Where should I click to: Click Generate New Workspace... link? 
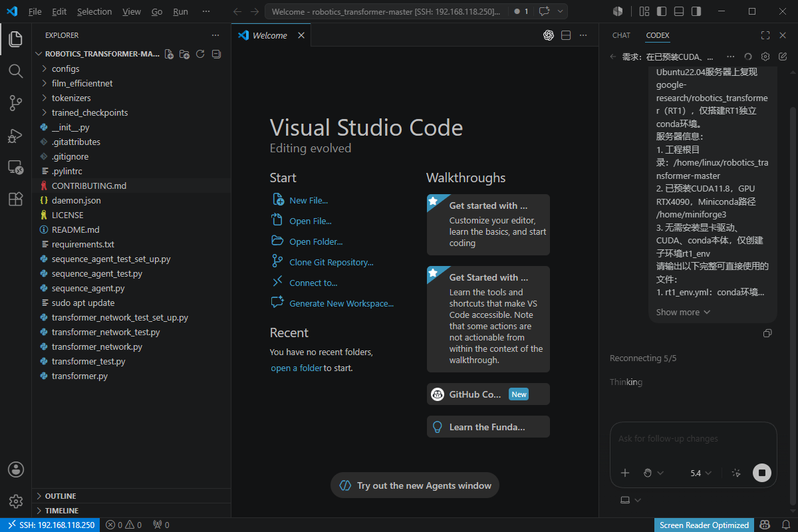pos(341,303)
